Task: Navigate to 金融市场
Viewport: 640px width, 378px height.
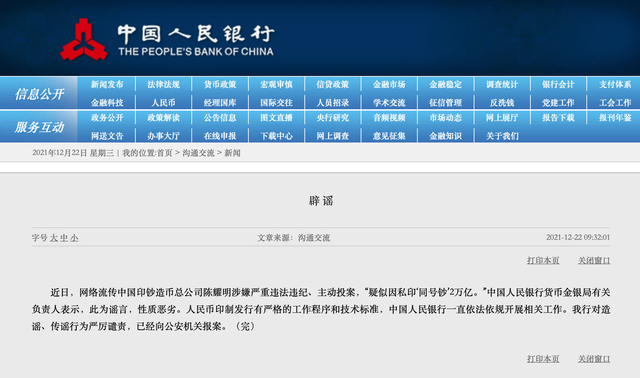Action: tap(389, 84)
